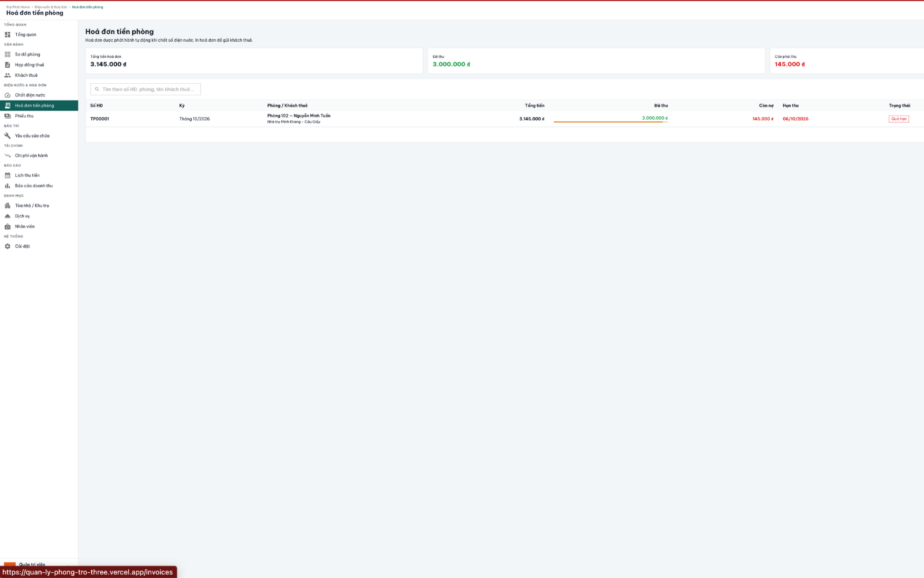
Task: Click Đại Phát Home breadcrumb link
Action: tap(18, 7)
